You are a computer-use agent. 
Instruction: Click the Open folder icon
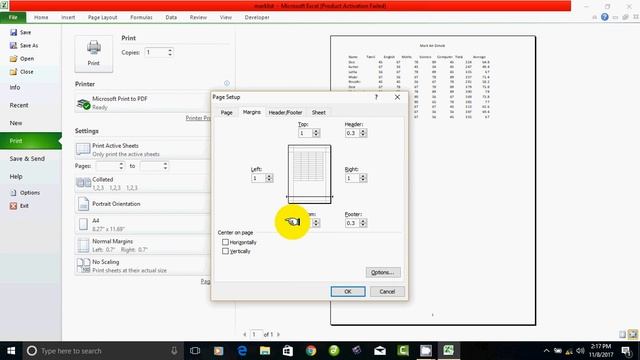tap(13, 58)
